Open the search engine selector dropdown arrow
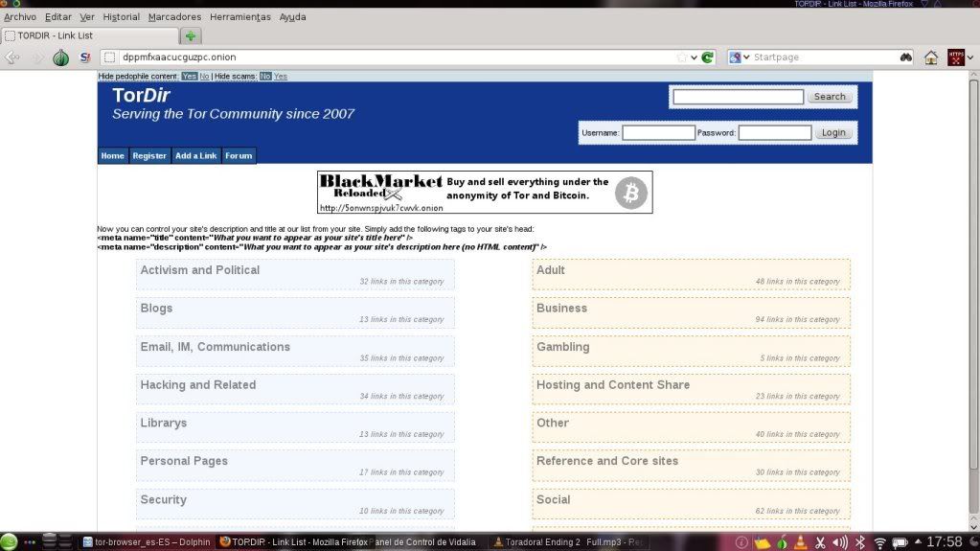 tap(746, 57)
